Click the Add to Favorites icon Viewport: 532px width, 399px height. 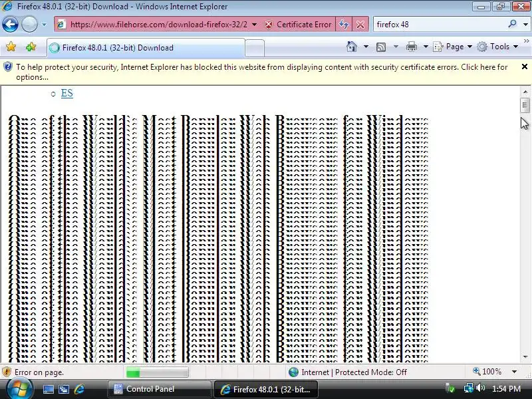(31, 47)
